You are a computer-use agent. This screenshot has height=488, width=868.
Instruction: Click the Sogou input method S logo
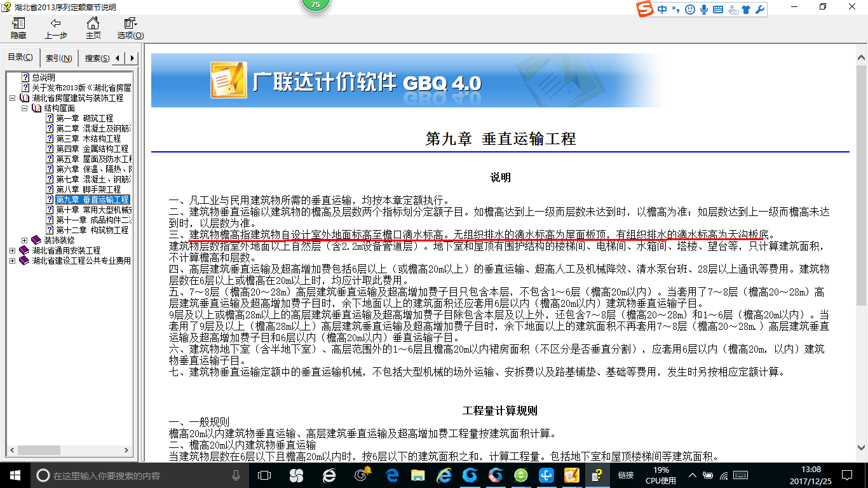646,10
